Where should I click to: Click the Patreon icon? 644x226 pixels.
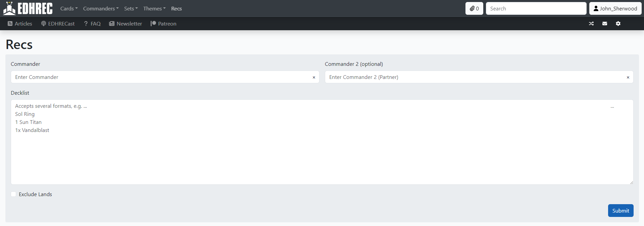[x=154, y=24]
